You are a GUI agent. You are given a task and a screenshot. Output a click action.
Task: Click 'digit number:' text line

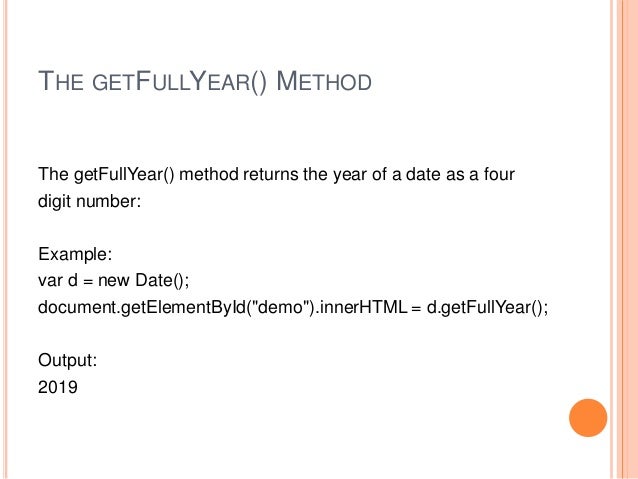90,201
